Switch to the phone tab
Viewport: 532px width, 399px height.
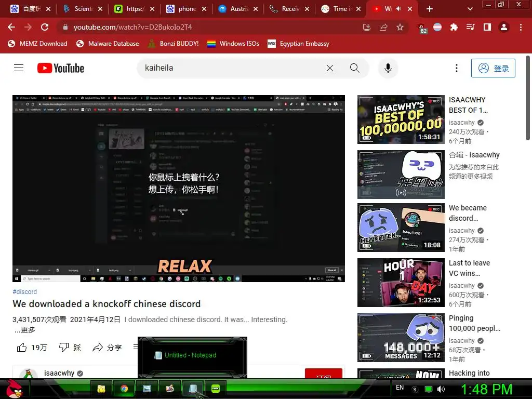pos(187,9)
